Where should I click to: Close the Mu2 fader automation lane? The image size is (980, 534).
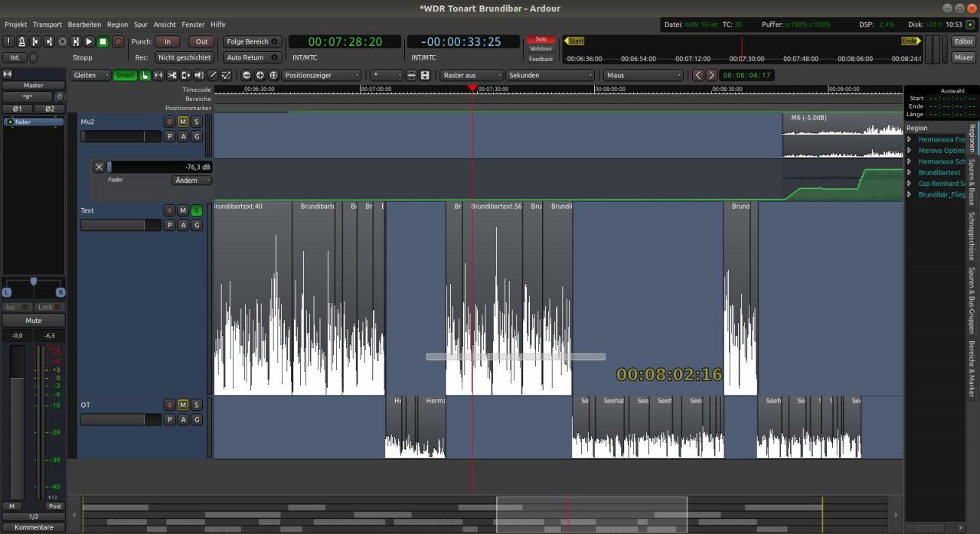point(99,167)
